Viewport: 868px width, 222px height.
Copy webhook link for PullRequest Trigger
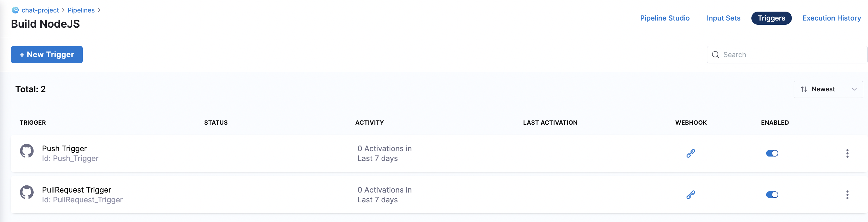[x=691, y=195]
